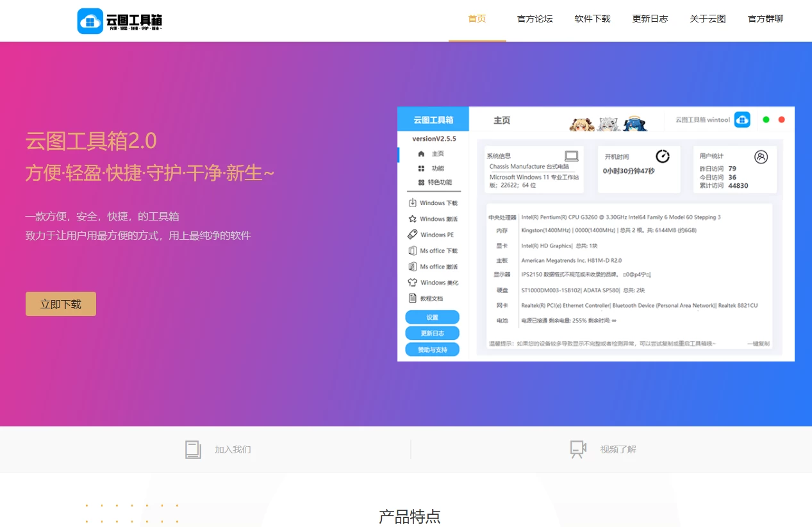Open 关于云图 in navigation

(x=708, y=19)
